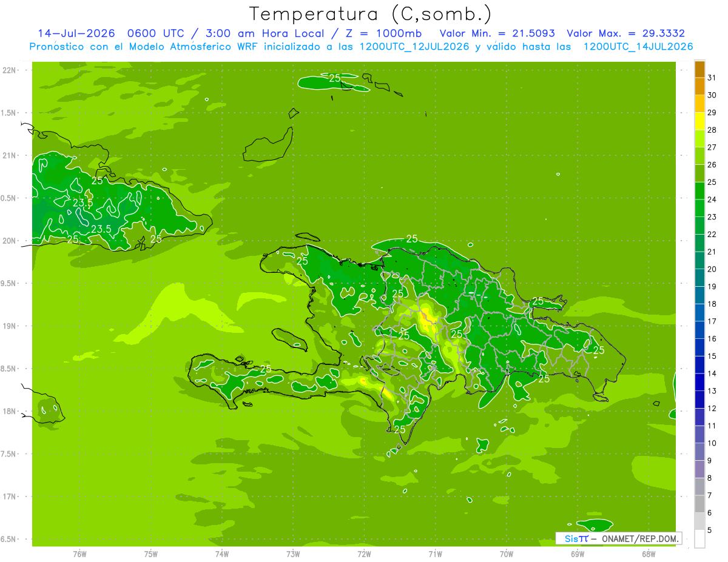Click the legend value '5'
The height and width of the screenshot is (562, 728).
click(710, 530)
